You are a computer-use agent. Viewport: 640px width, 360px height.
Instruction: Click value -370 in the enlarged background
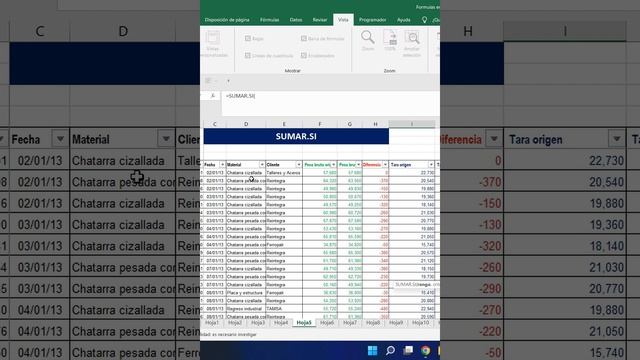(x=490, y=182)
